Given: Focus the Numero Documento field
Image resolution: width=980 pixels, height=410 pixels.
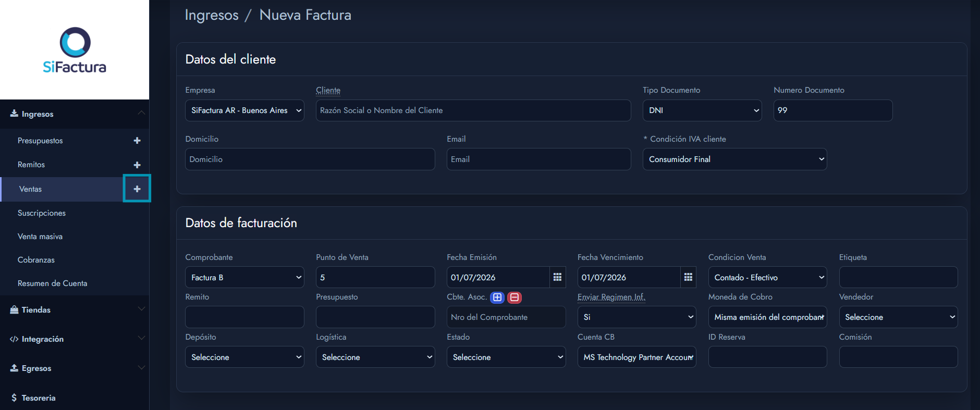Looking at the screenshot, I should click(833, 110).
